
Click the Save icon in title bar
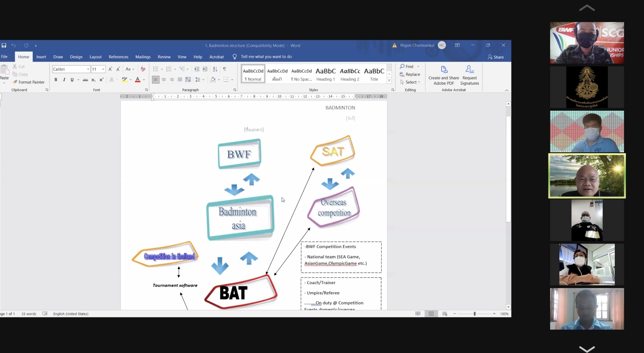click(x=4, y=45)
